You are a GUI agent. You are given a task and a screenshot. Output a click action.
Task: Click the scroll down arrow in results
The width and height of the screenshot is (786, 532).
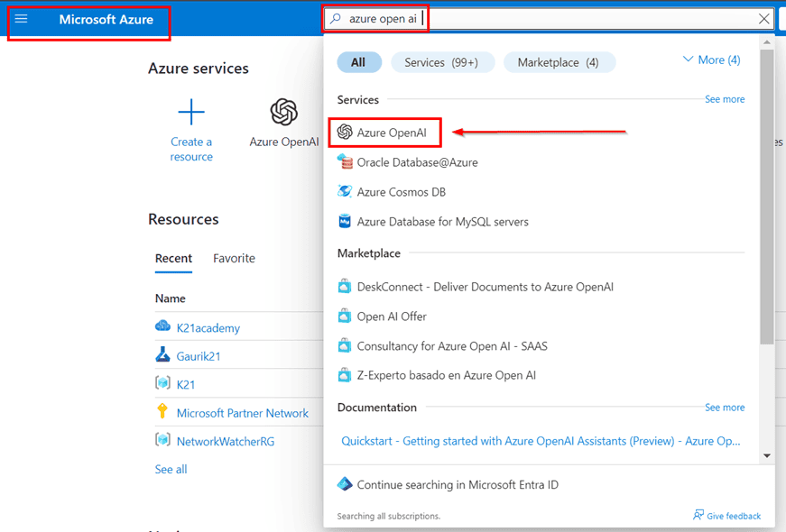pyautogui.click(x=767, y=456)
